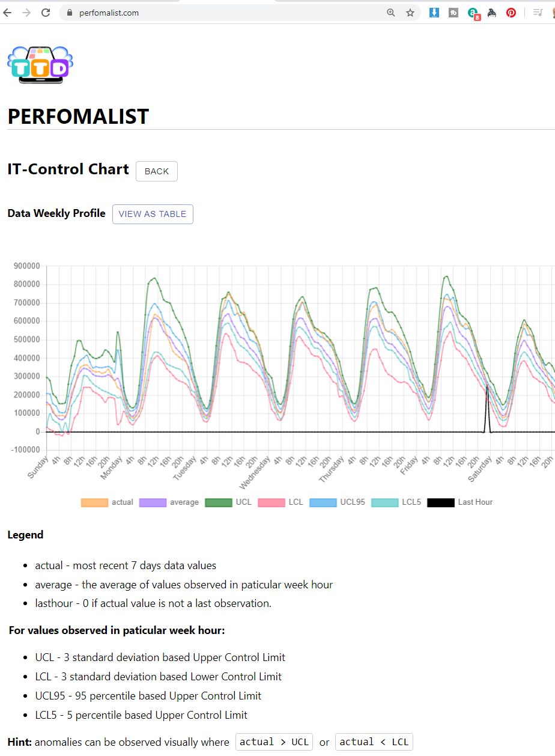Click the 900000 y-axis label
The width and height of the screenshot is (555, 756).
pos(26,266)
